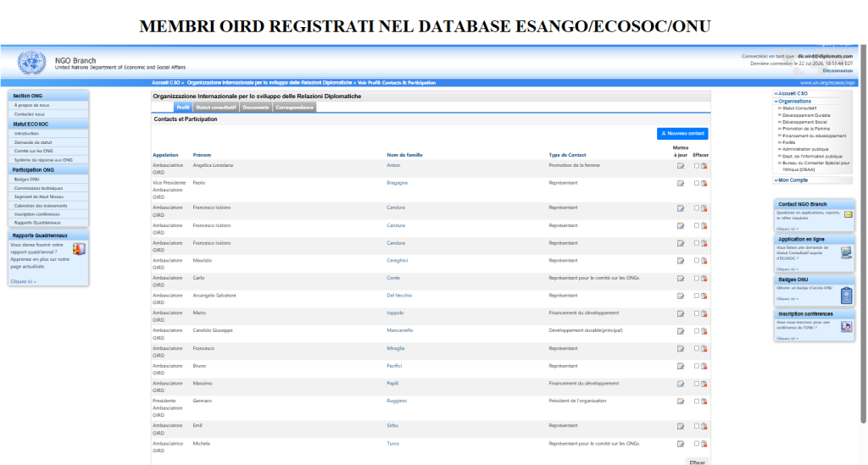Tick the delete checkbox for Ruggiero

coord(697,401)
